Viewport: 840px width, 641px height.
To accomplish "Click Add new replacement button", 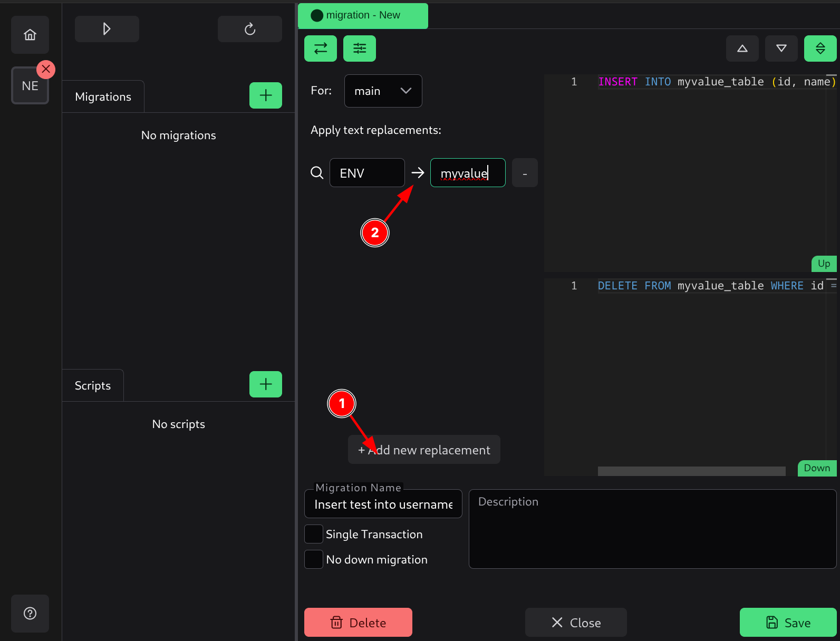I will 424,450.
